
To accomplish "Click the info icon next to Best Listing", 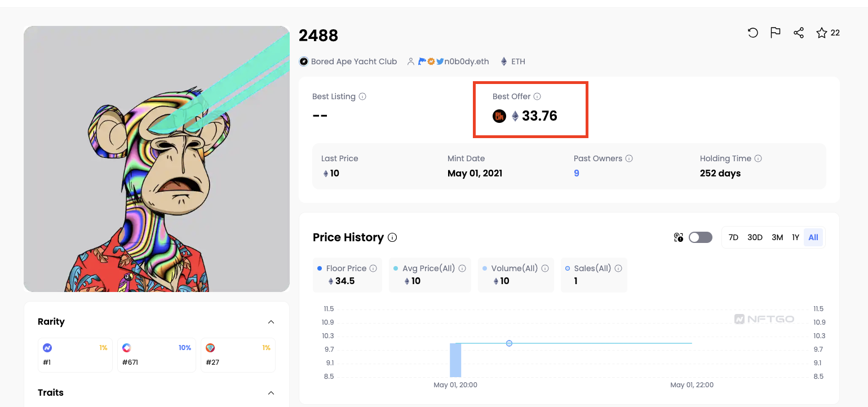I will 362,96.
